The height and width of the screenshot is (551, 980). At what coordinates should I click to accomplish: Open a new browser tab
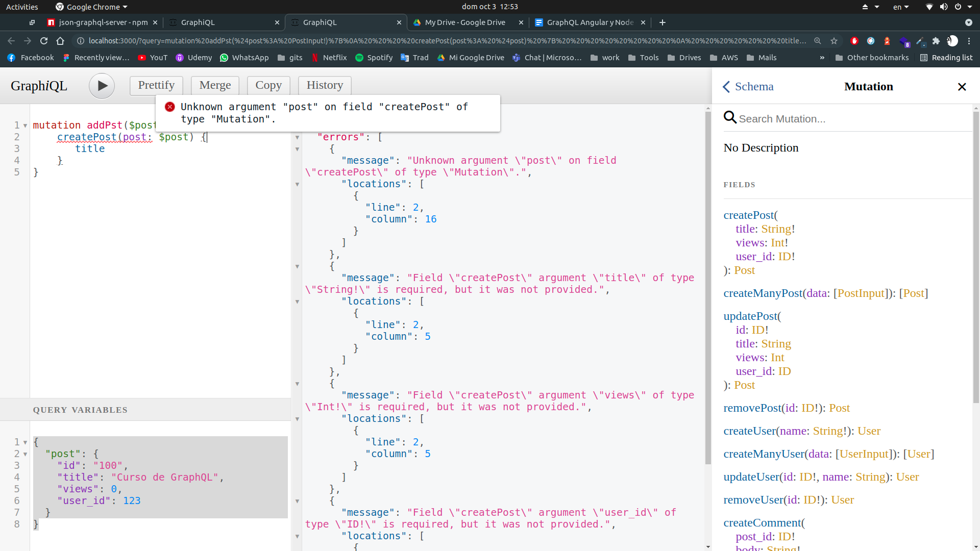click(x=663, y=22)
